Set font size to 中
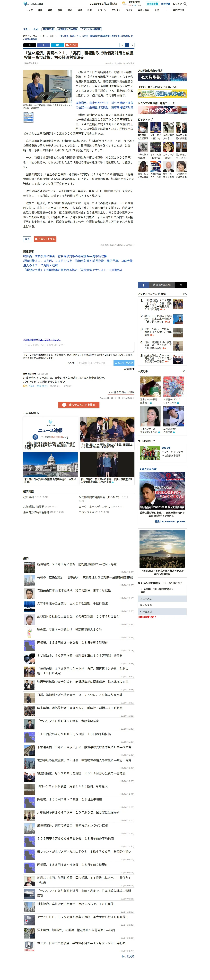 pos(127,45)
